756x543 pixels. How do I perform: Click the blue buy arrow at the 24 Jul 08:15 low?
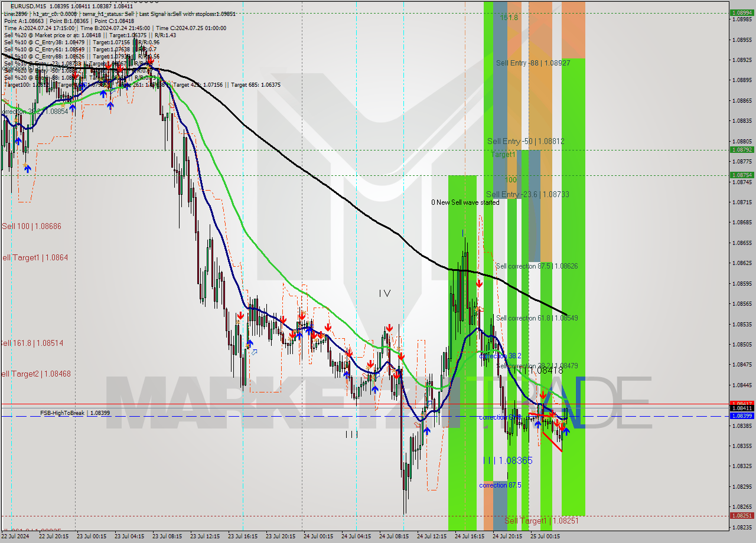(x=375, y=390)
